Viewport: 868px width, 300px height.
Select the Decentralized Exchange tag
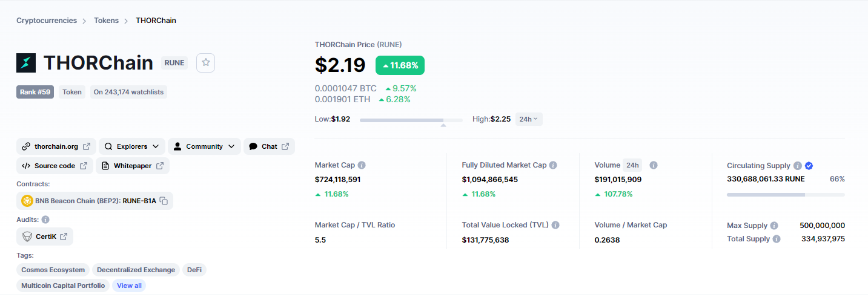136,270
